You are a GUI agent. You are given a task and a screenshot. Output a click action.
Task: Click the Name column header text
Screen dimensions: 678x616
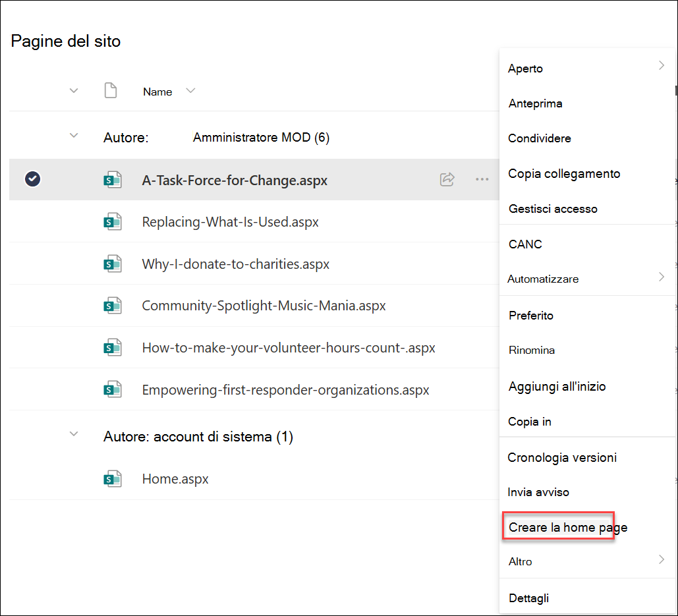point(157,92)
